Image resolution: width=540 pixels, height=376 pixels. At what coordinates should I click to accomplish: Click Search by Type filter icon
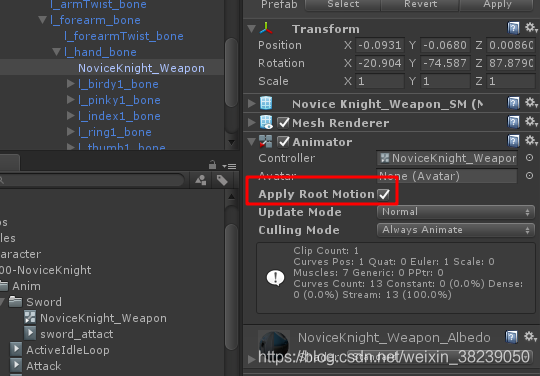(201, 180)
